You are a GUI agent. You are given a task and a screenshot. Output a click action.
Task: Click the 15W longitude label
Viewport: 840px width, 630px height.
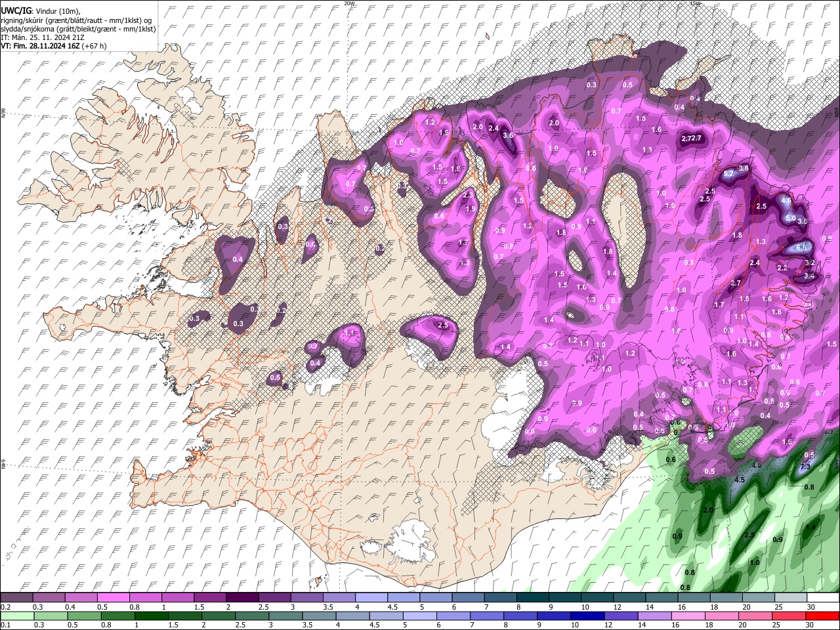(x=695, y=3)
